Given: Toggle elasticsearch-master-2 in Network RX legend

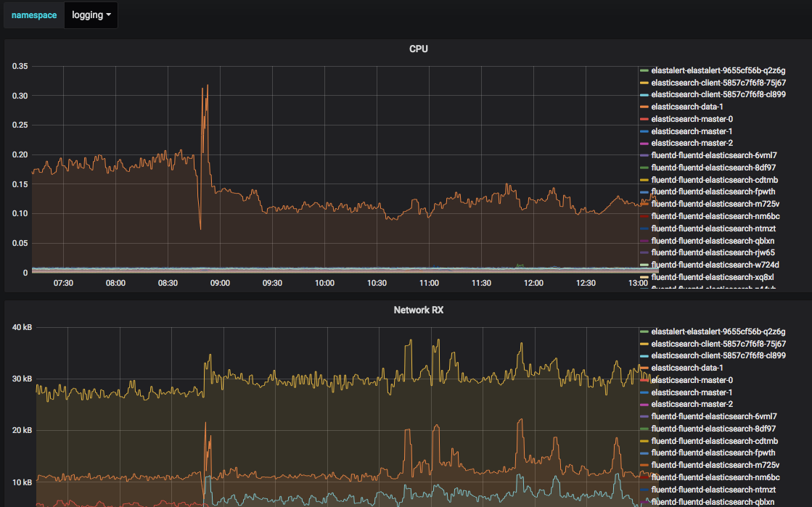Looking at the screenshot, I should coord(692,404).
